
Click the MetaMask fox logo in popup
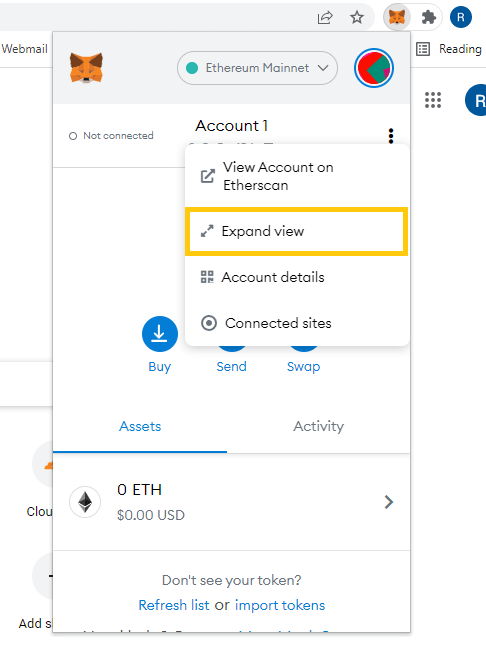[x=86, y=68]
